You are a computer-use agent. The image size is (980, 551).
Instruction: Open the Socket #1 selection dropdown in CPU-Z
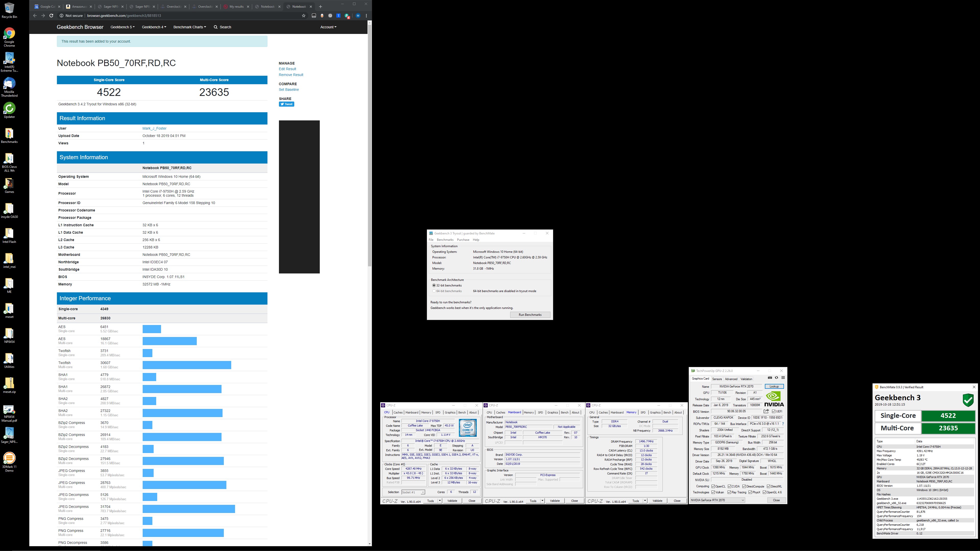413,492
